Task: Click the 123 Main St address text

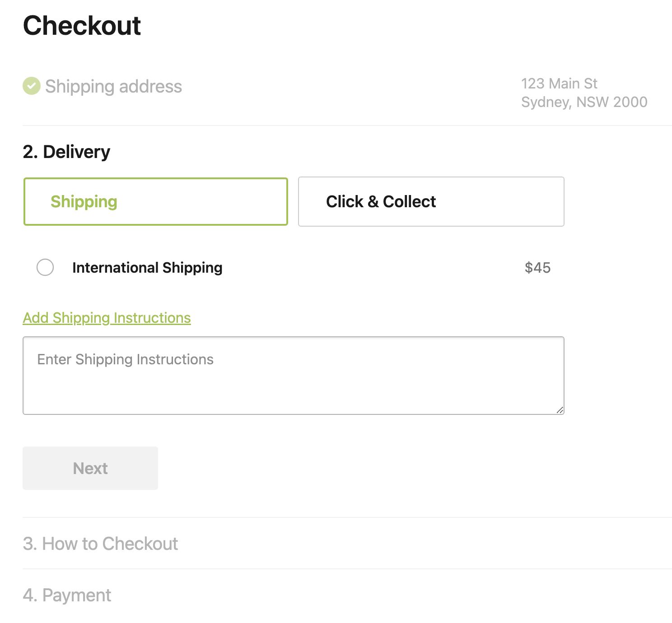Action: tap(560, 84)
